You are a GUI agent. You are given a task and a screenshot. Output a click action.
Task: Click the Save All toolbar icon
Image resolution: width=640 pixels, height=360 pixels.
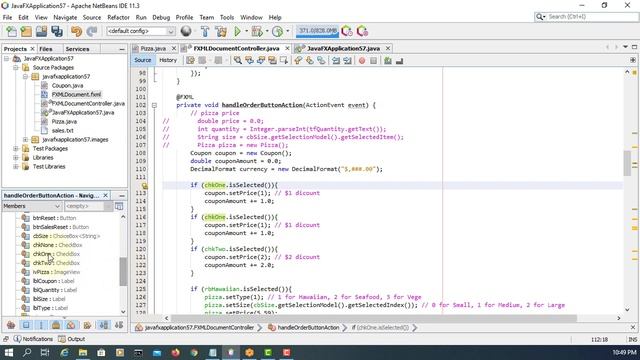(57, 31)
